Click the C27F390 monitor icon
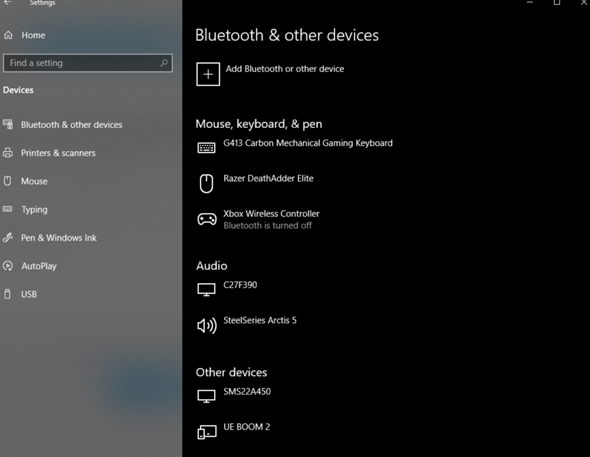The width and height of the screenshot is (590, 457). pos(207,290)
